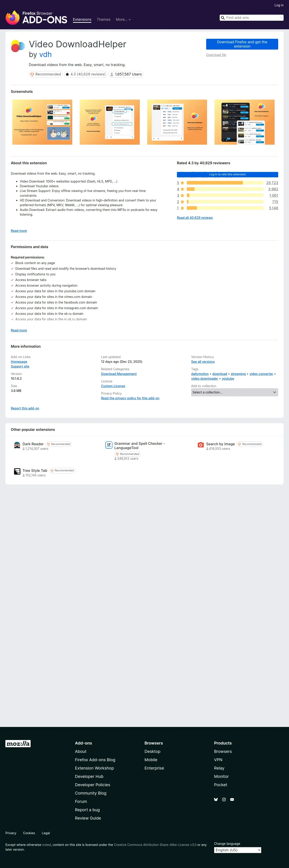This screenshot has height=868, width=289.
Task: Click Download Firefox and get the extension
Action: pos(242,44)
